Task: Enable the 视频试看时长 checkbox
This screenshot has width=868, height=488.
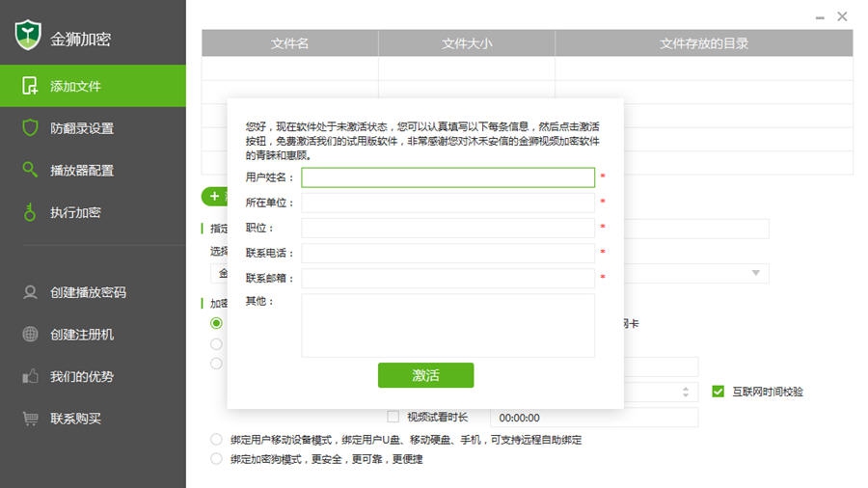Action: coord(393,416)
